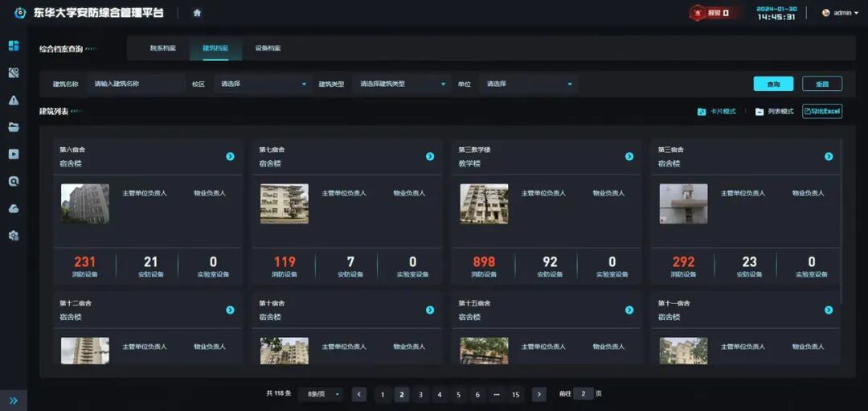Switch to 院系档案 tab

point(162,48)
